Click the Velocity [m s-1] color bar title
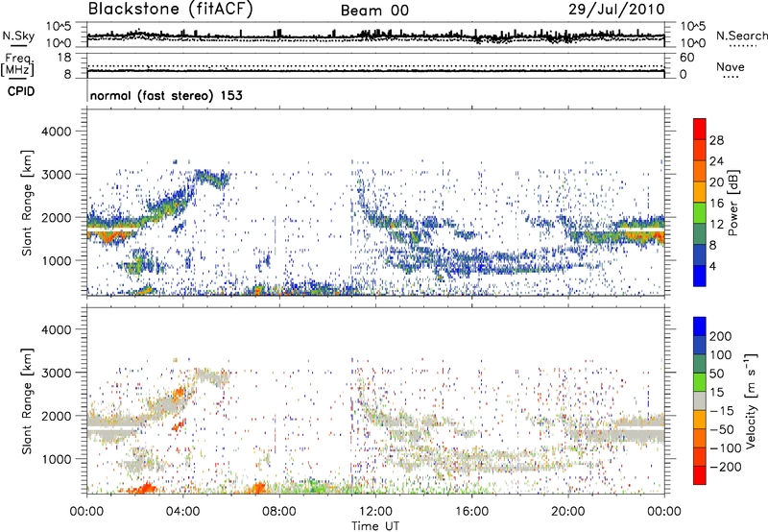The image size is (768, 532). (x=751, y=400)
